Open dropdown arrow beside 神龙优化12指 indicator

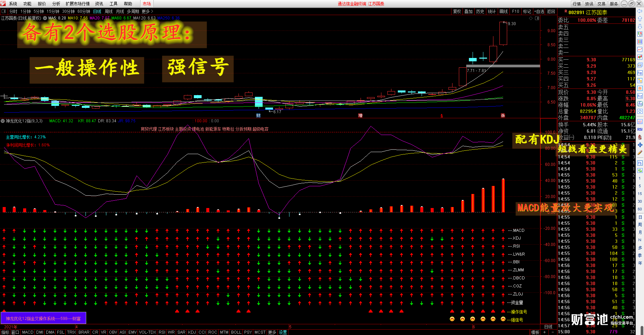click(x=3, y=121)
